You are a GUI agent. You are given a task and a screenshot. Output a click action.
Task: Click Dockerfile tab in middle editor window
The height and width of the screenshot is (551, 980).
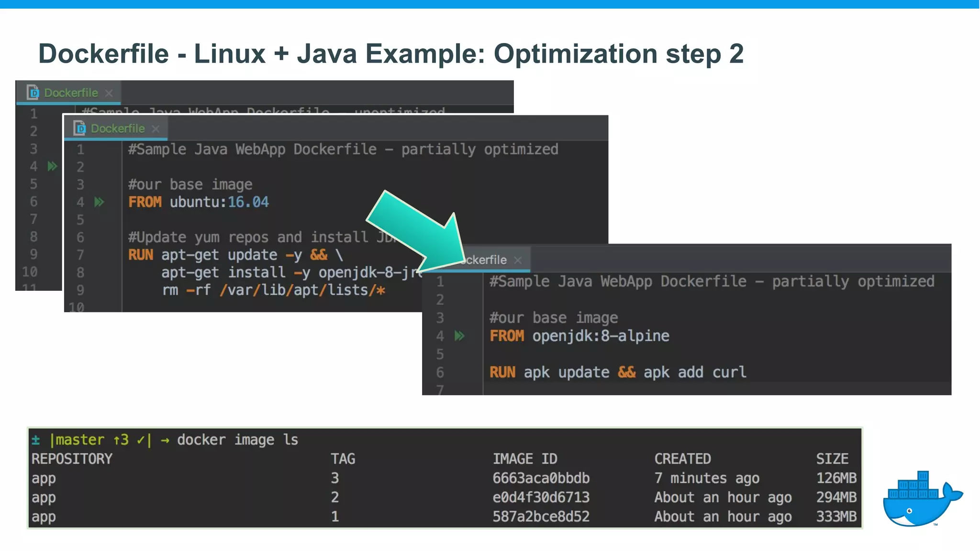pos(115,128)
